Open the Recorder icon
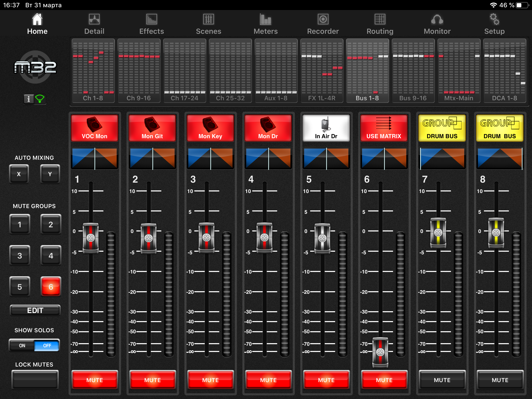 tap(323, 19)
